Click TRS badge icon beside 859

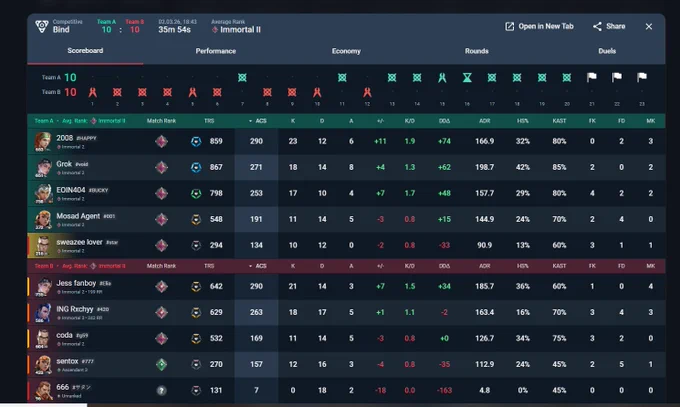coord(196,141)
